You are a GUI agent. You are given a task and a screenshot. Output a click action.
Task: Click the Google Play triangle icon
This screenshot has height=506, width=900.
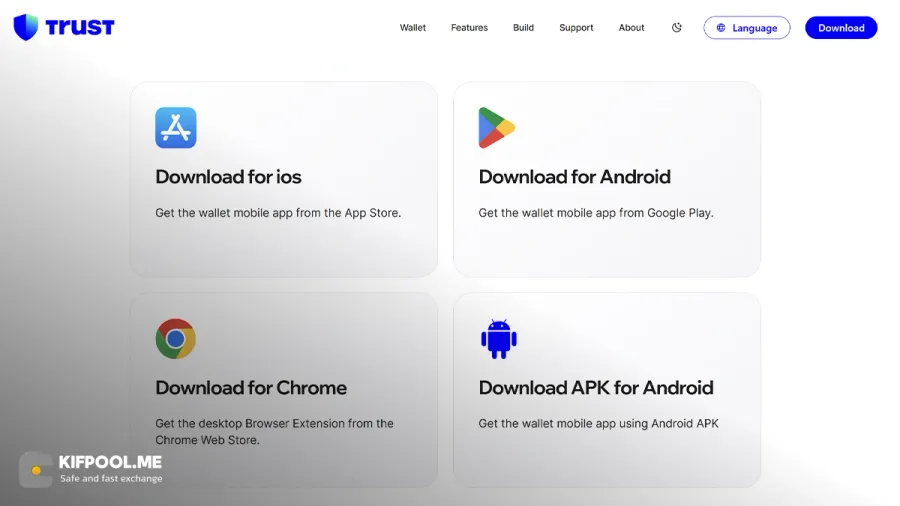coord(496,127)
